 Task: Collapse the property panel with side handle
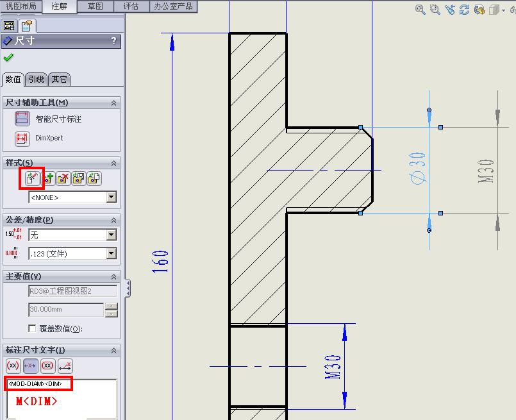click(x=128, y=289)
